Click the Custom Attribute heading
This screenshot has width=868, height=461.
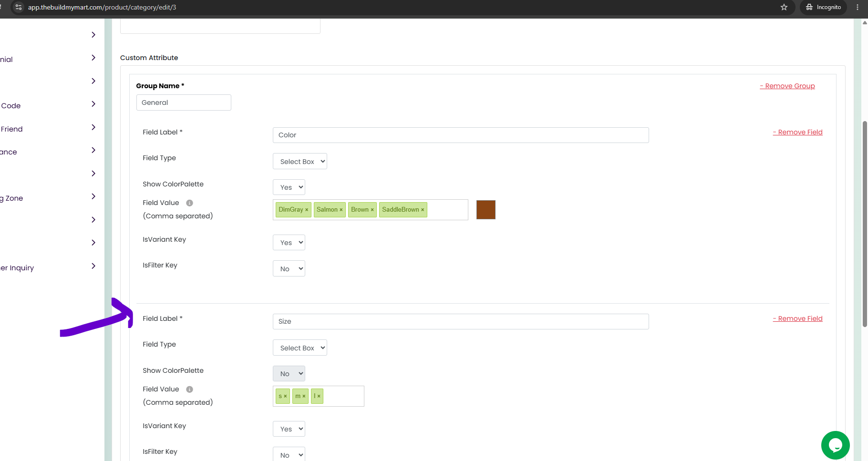point(149,58)
